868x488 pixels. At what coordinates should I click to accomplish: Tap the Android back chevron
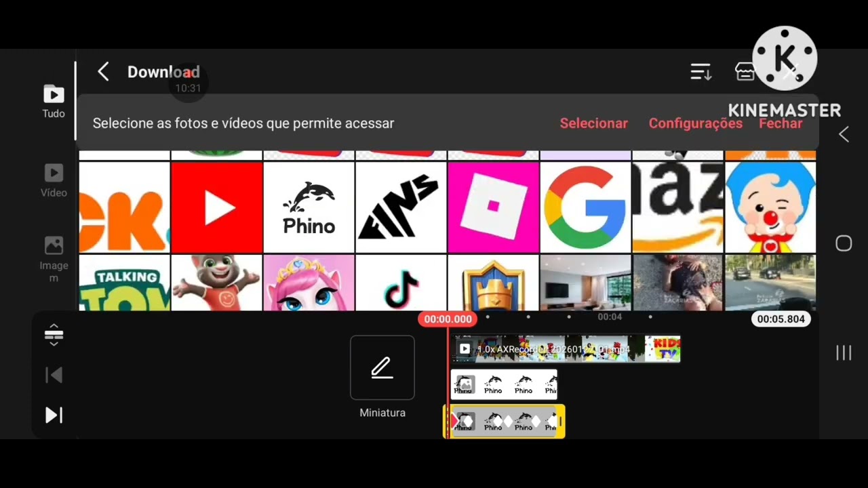[x=844, y=134]
